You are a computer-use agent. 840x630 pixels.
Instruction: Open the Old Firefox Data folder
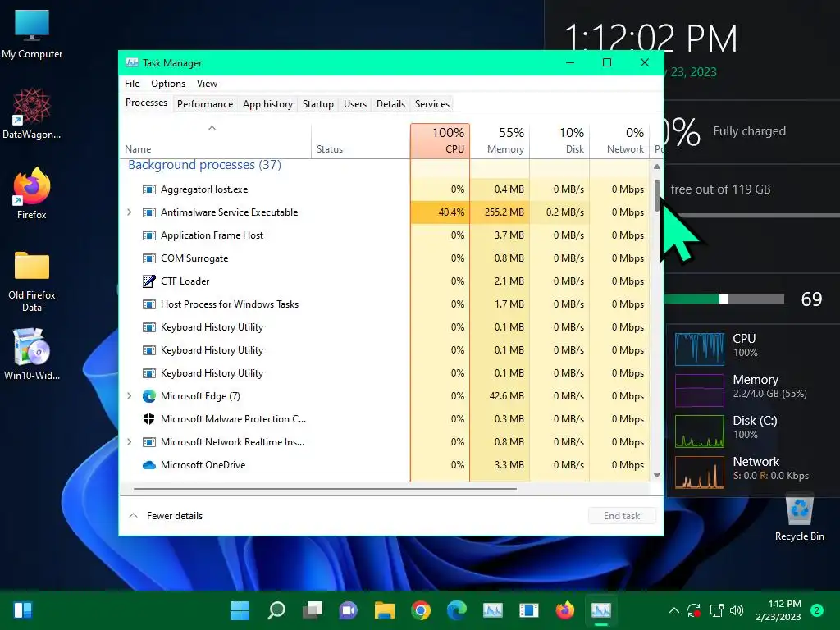coord(32,281)
